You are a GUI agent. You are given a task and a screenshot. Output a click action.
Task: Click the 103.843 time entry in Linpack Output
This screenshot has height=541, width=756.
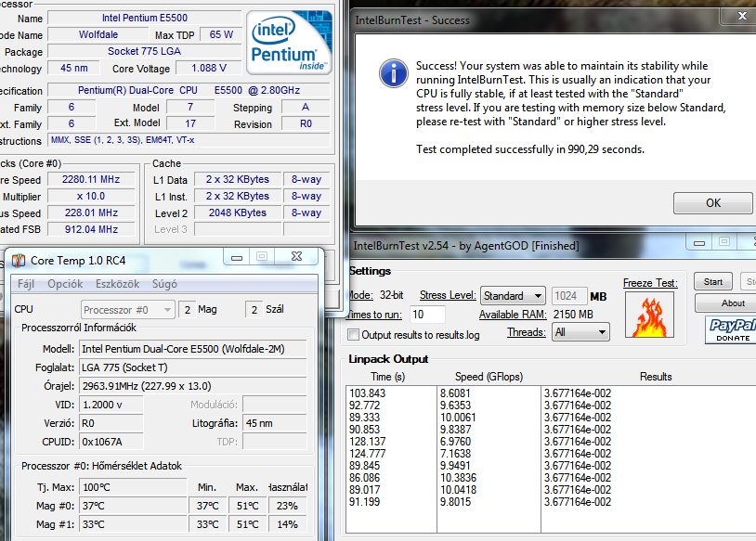tap(368, 393)
